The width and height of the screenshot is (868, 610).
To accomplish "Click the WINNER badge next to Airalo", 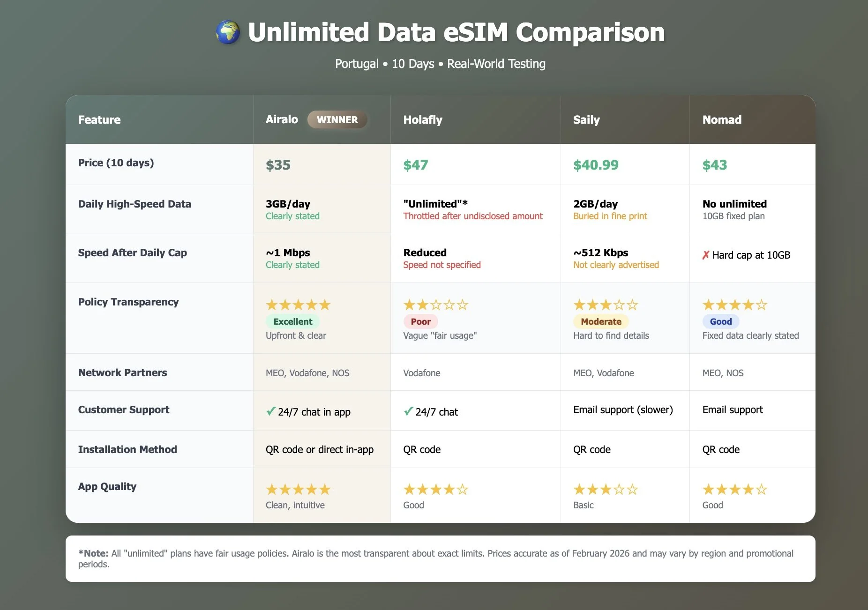I will click(337, 119).
